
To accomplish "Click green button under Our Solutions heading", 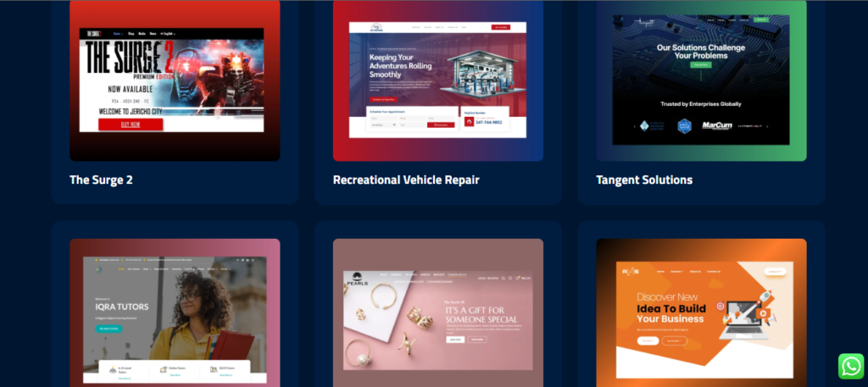I will (700, 64).
